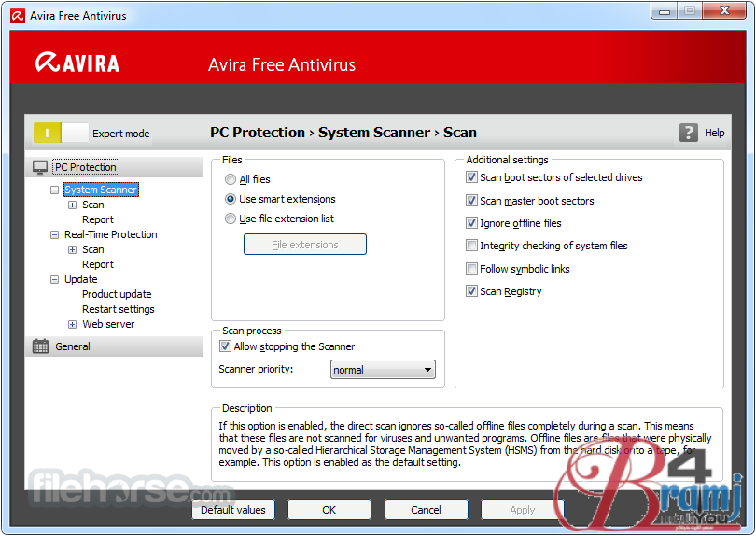The image size is (756, 536).
Task: Collapse the Update tree node
Action: [54, 279]
